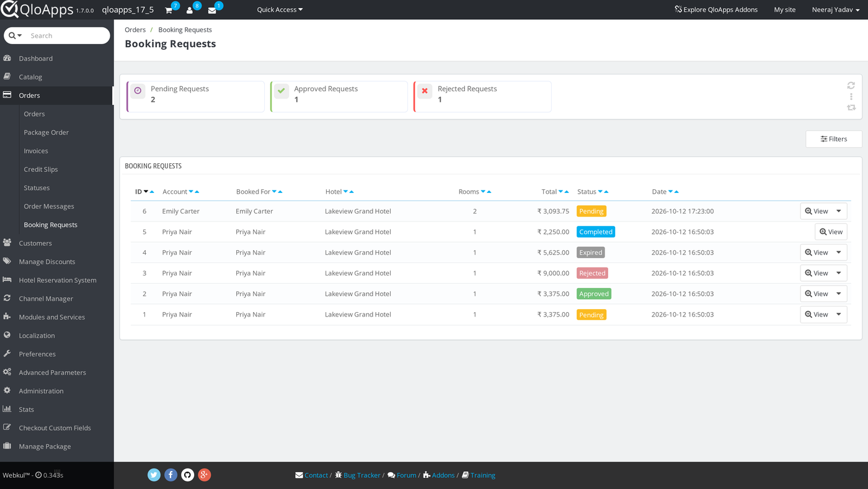Sort the ID column descending with down arrow
This screenshot has width=868, height=489.
click(146, 192)
